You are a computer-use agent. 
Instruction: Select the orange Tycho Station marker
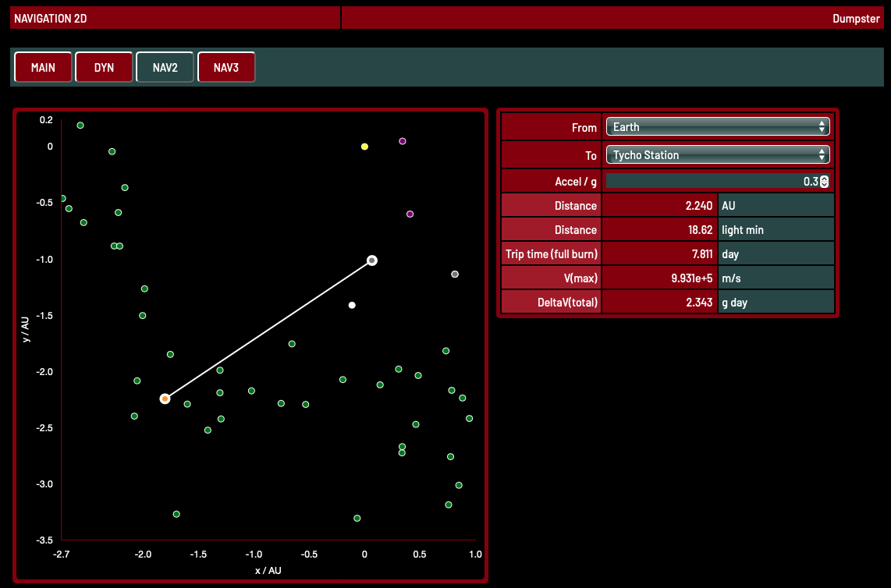click(x=165, y=398)
